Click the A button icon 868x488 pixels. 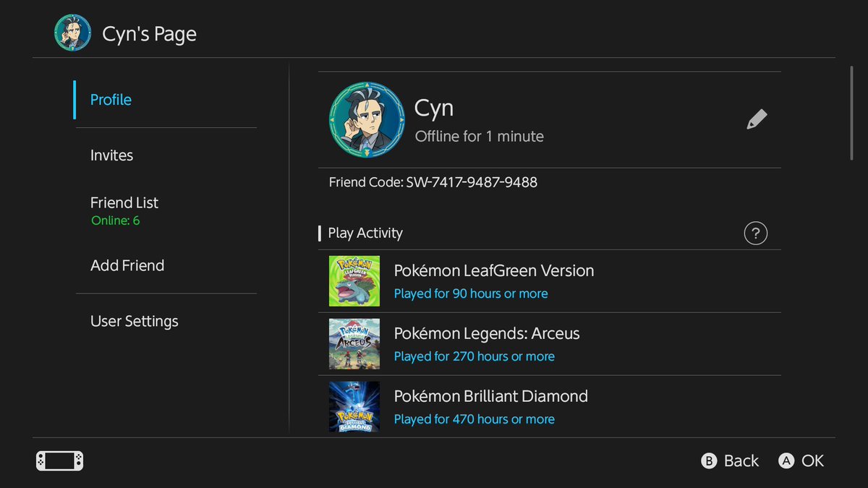point(786,461)
